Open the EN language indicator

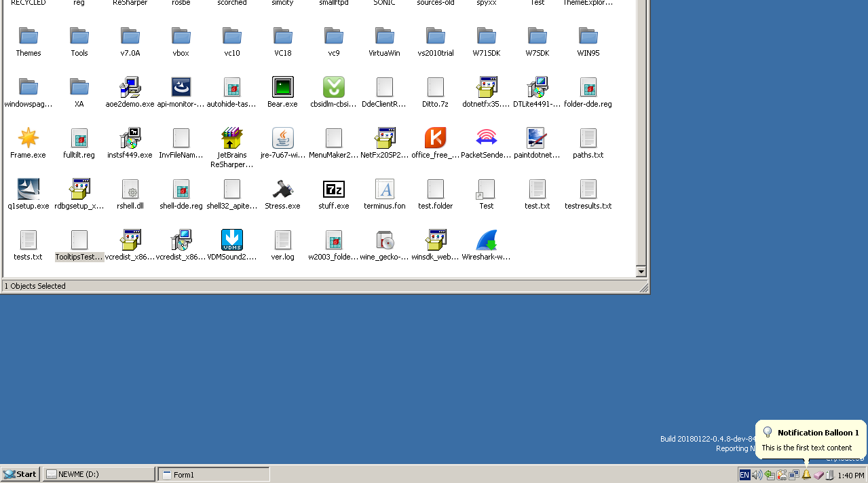pos(744,474)
